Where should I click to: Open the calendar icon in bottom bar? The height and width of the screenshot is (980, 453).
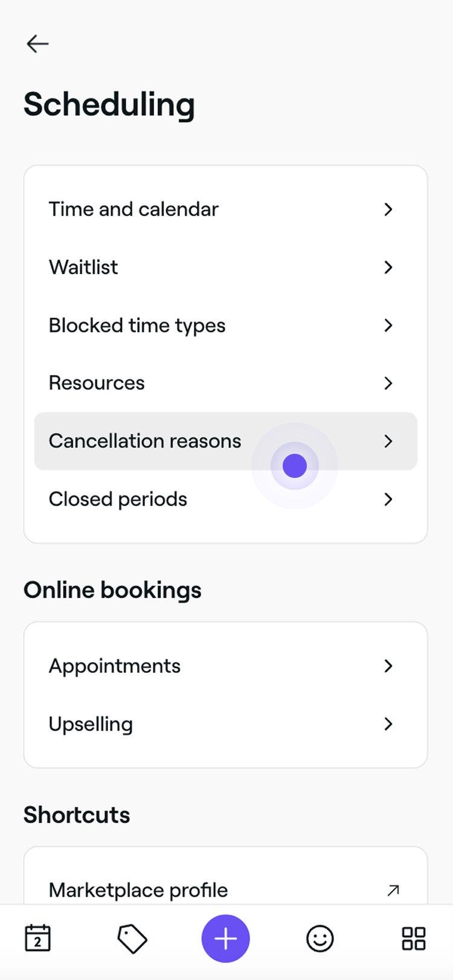37,938
